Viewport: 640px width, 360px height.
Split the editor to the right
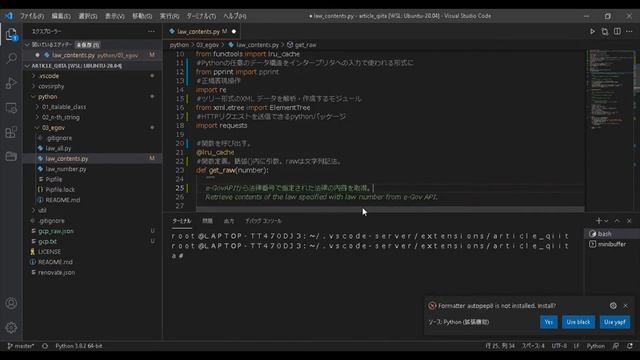pyautogui.click(x=617, y=31)
